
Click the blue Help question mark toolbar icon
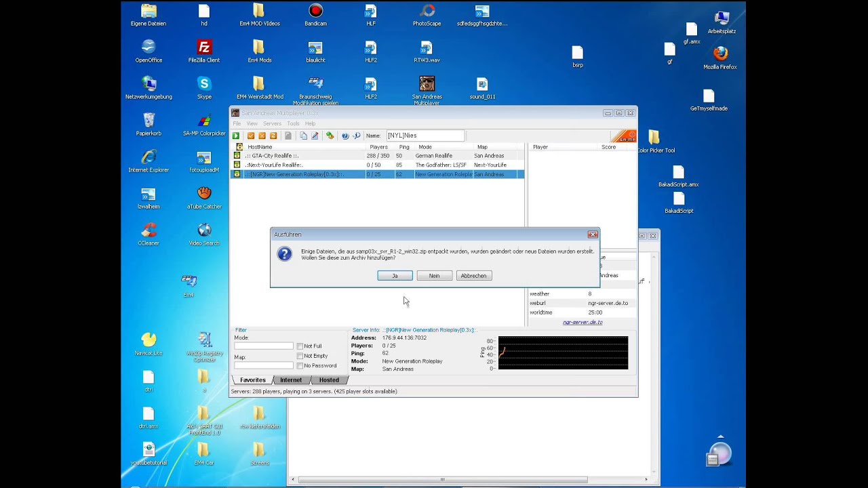(x=345, y=136)
